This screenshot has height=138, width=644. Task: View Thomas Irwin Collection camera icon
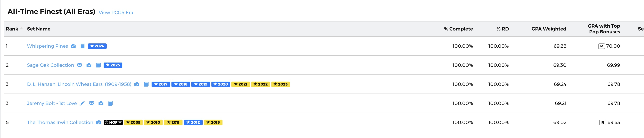(x=99, y=122)
